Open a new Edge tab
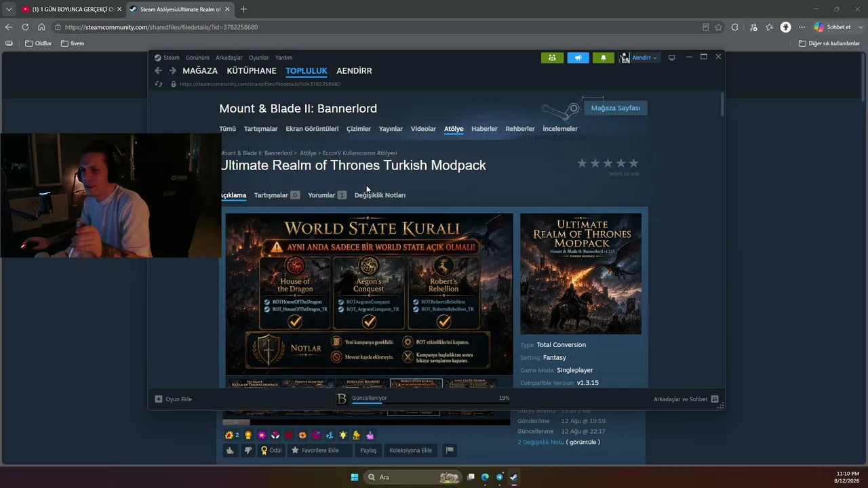 click(243, 9)
